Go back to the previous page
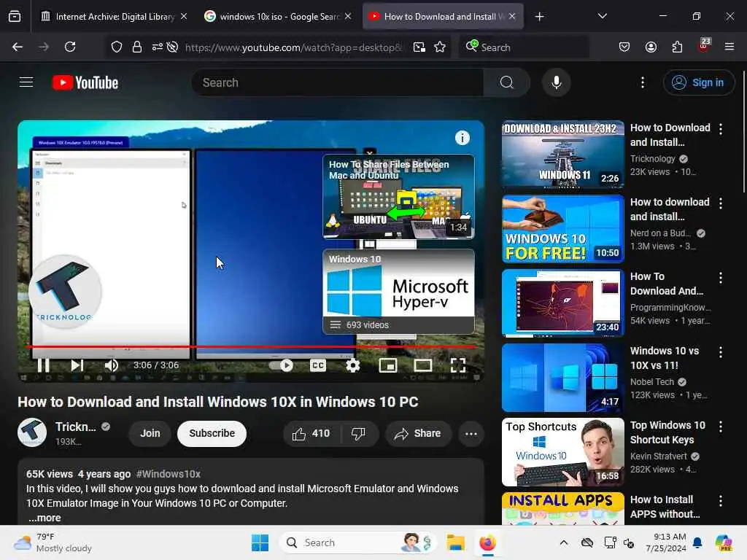 (18, 47)
